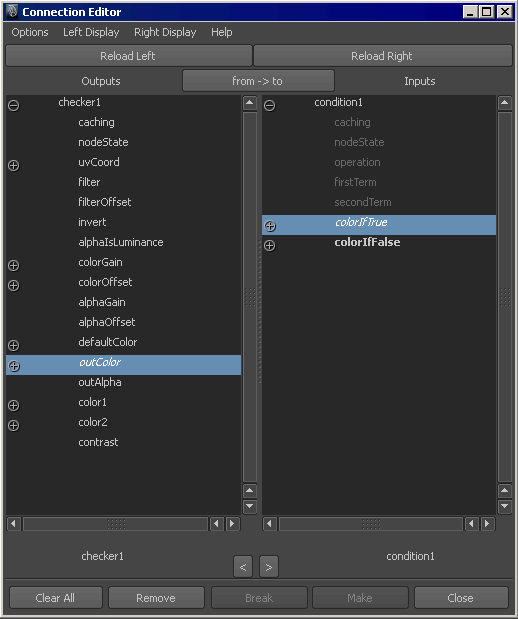518x619 pixels.
Task: Expand the uvCoord attribute plus icon
Action: pyautogui.click(x=13, y=165)
